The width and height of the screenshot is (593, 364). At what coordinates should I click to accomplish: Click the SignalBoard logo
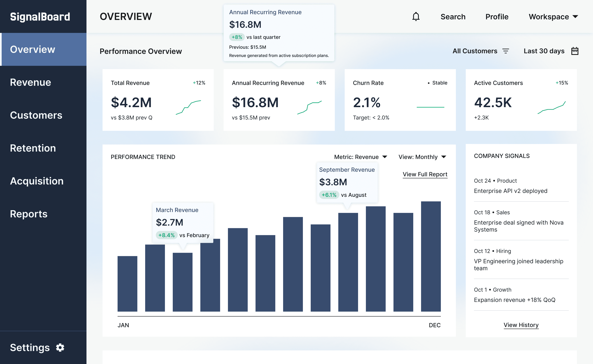tap(40, 16)
